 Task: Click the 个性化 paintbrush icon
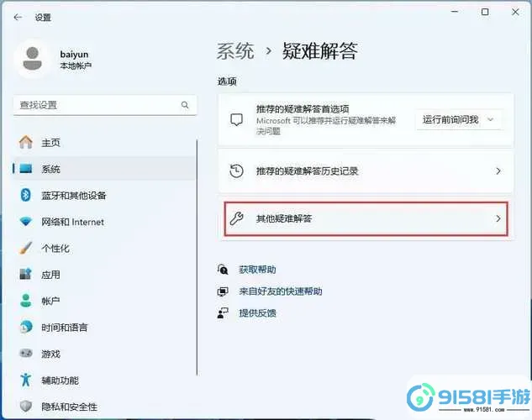pyautogui.click(x=25, y=249)
